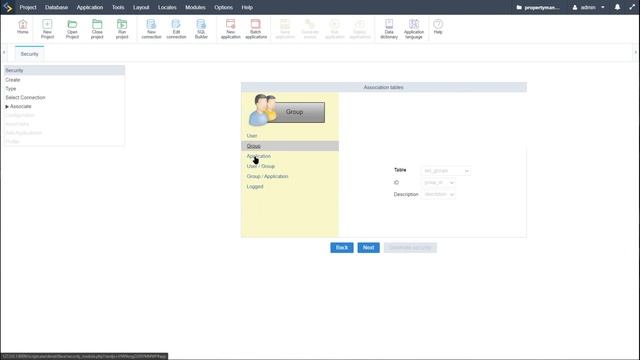Select the Select Connection step
This screenshot has width=640, height=360.
[x=25, y=98]
